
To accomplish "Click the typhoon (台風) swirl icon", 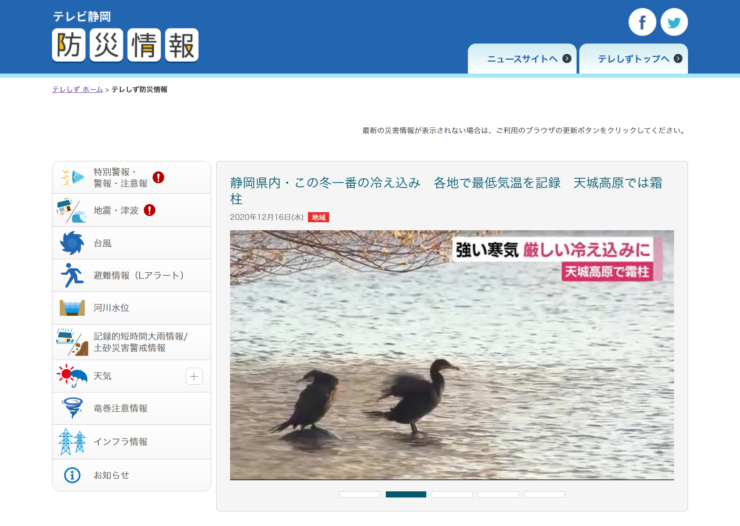I will point(72,243).
